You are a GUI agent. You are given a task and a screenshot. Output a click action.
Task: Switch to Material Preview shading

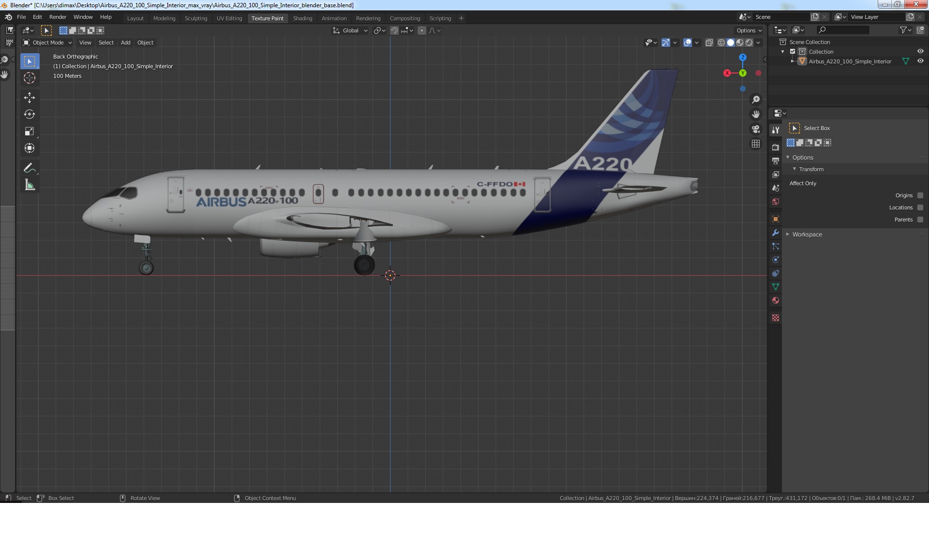pos(740,43)
